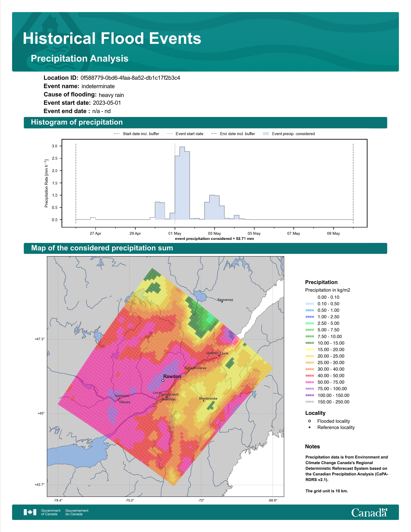The width and height of the screenshot is (411, 532).
Task: Click the Trois-Rivières label on the map
Action: tap(195, 368)
